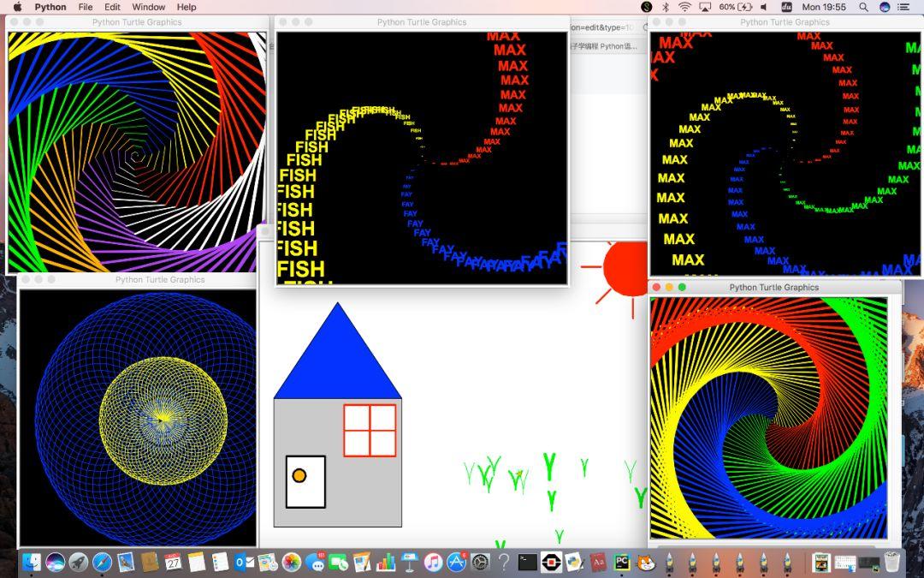Open Reminders app in Dock

(221, 562)
